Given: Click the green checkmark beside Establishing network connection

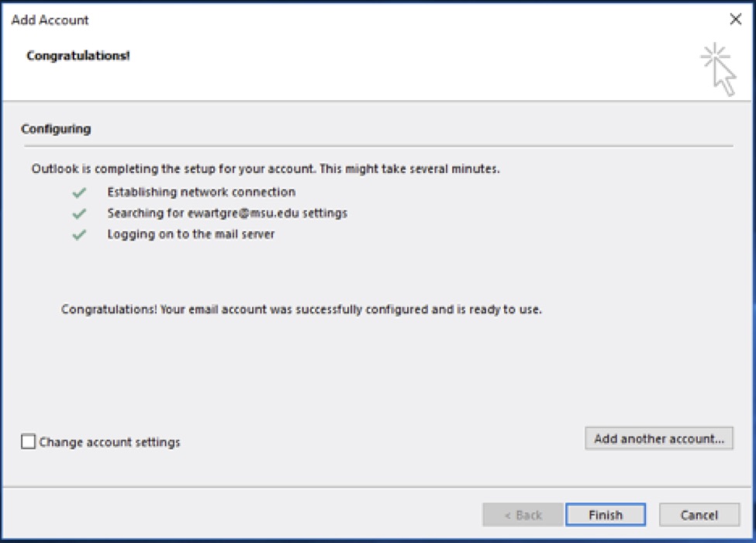Looking at the screenshot, I should pos(78,192).
